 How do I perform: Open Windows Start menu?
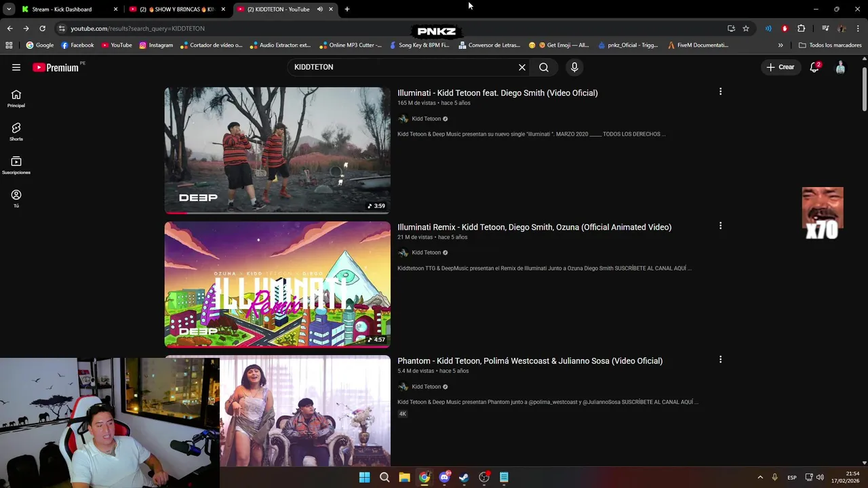[x=364, y=477]
